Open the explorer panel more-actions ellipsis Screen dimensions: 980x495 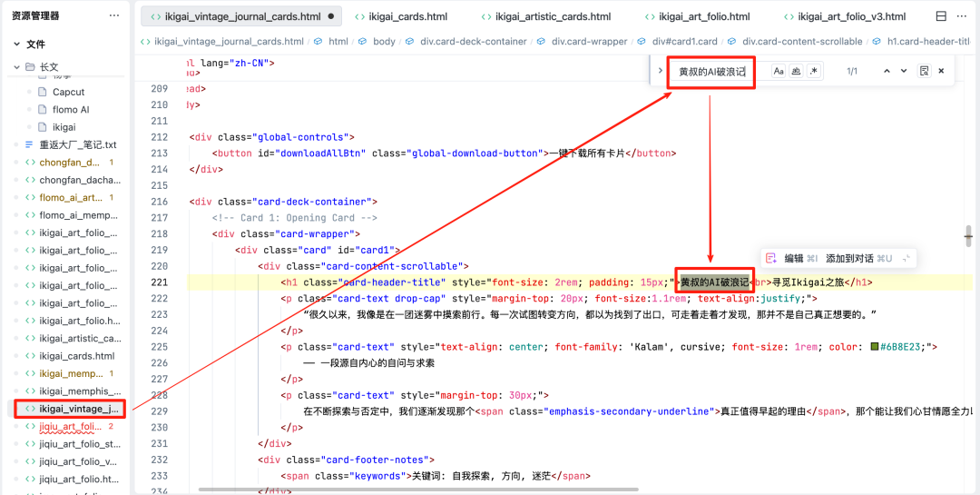coord(114,15)
